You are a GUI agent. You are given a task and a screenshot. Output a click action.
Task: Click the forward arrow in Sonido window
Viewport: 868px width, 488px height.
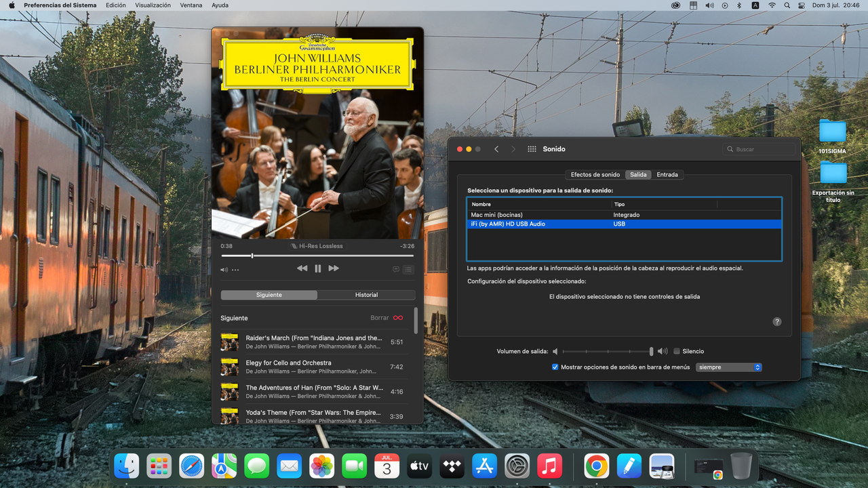tap(513, 149)
